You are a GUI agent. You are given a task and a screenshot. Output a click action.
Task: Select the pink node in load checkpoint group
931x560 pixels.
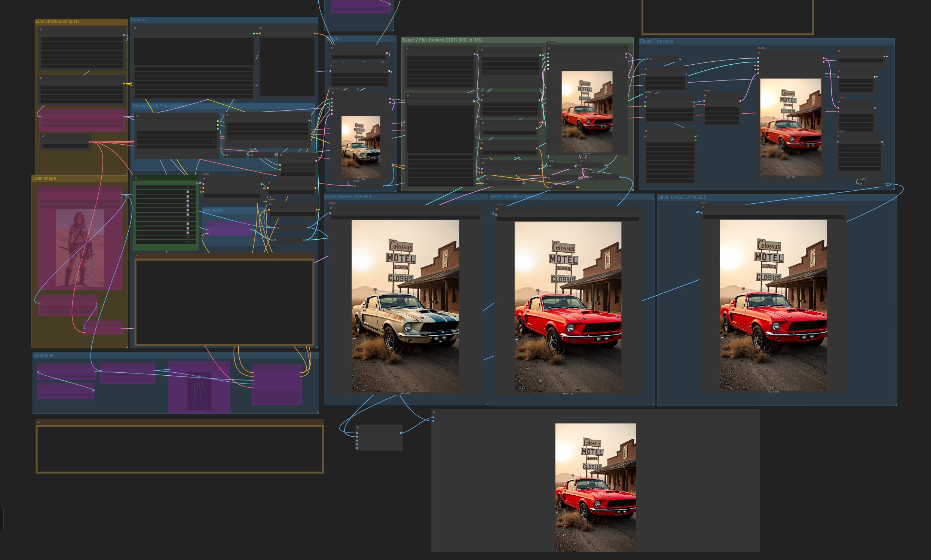click(82, 120)
